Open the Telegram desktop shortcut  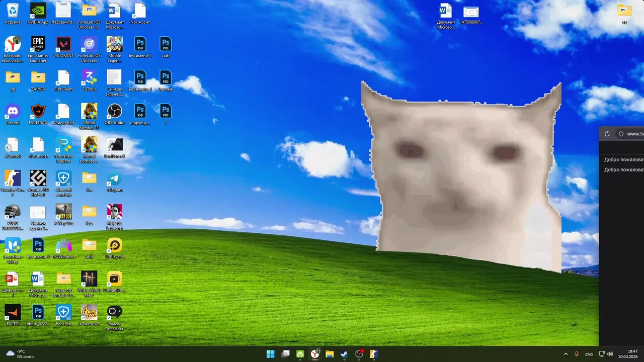(115, 181)
